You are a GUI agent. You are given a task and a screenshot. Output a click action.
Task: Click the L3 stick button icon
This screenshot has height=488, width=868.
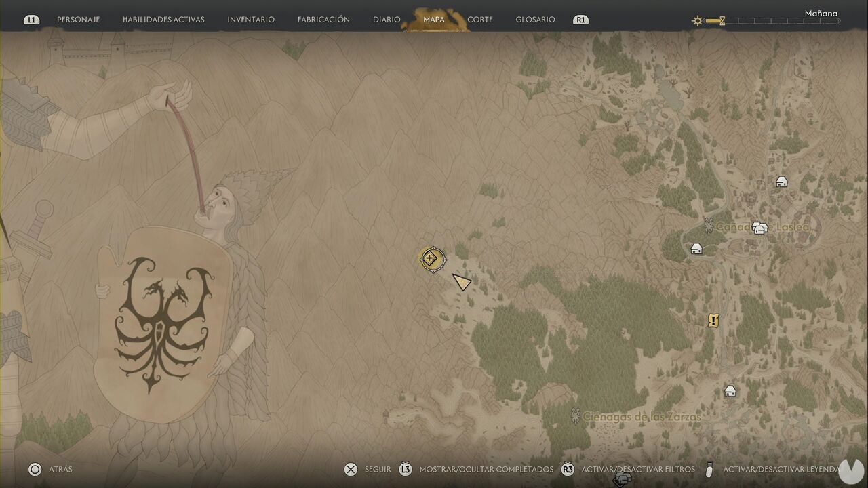[x=406, y=469]
